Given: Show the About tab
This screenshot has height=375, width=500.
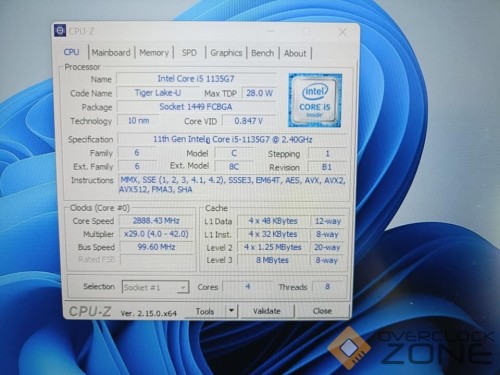Looking at the screenshot, I should pos(295,53).
